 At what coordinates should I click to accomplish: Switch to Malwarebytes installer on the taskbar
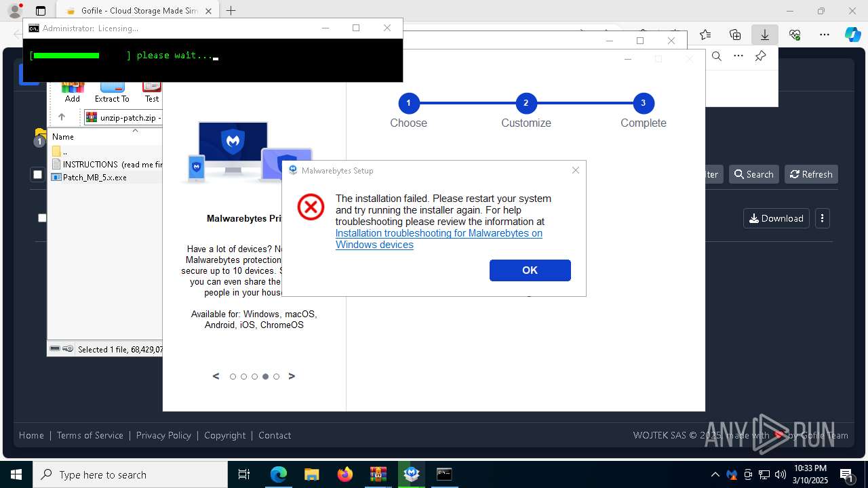(411, 474)
